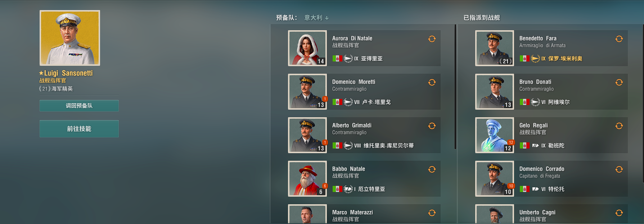Click swap icon for Umberto Cagni

pos(619,213)
